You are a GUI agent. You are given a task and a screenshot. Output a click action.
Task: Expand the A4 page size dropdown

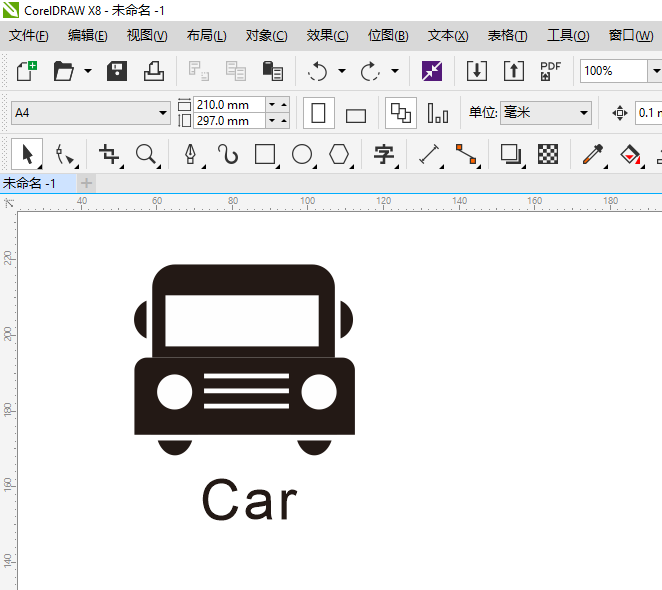click(163, 113)
